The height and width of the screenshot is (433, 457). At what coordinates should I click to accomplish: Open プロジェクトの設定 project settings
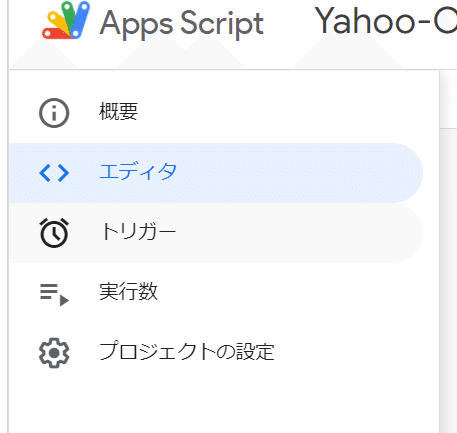point(187,351)
